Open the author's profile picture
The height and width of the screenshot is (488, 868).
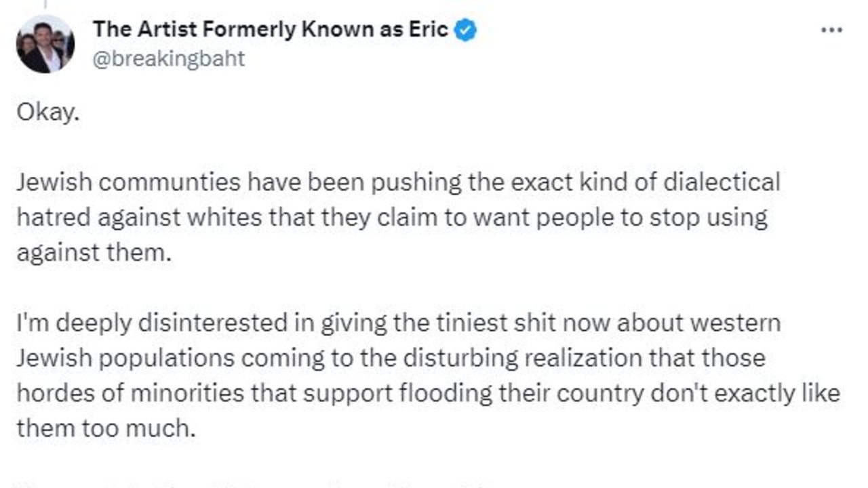point(45,44)
